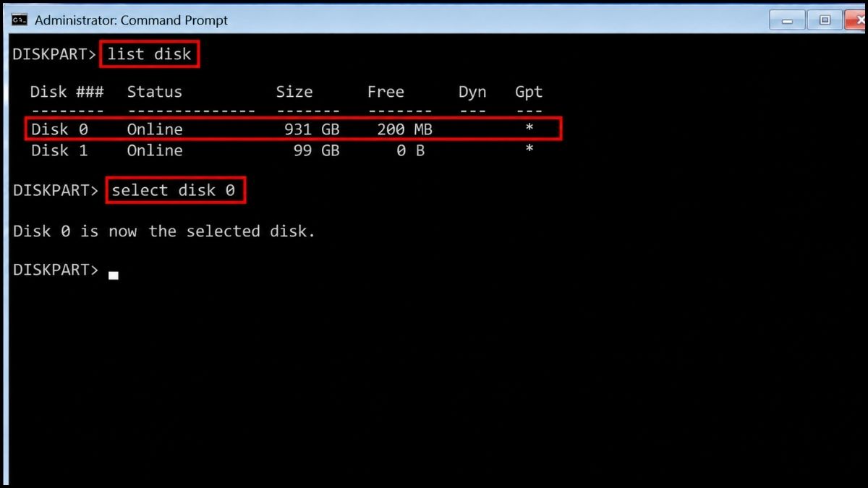Click the 'Status' column header
This screenshot has width=868, height=488.
[x=155, y=92]
